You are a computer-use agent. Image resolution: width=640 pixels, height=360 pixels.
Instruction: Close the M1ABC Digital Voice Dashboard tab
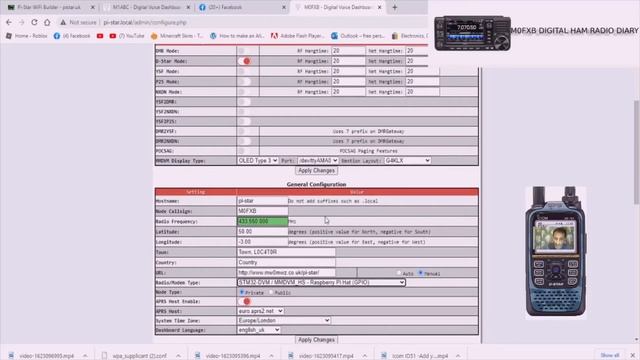(188, 7)
